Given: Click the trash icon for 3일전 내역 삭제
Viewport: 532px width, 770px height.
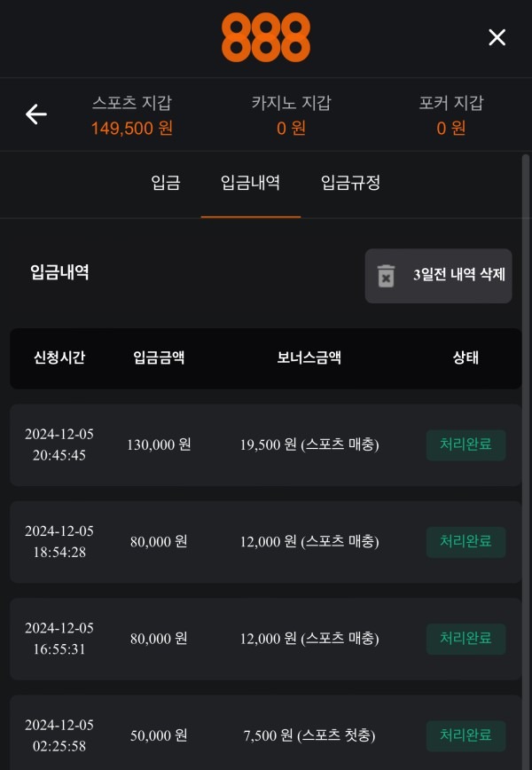Looking at the screenshot, I should click(x=387, y=276).
